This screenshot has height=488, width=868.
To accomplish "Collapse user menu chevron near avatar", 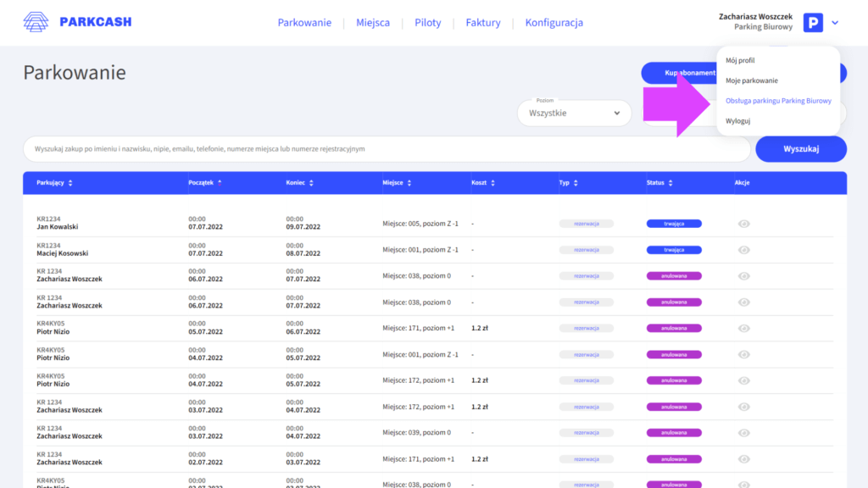I will tap(835, 23).
